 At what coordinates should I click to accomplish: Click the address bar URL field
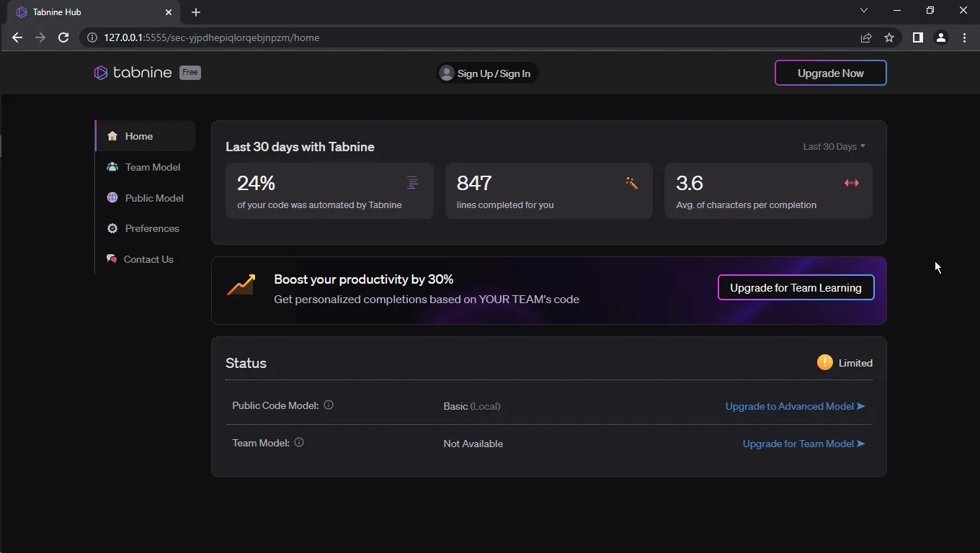click(476, 37)
